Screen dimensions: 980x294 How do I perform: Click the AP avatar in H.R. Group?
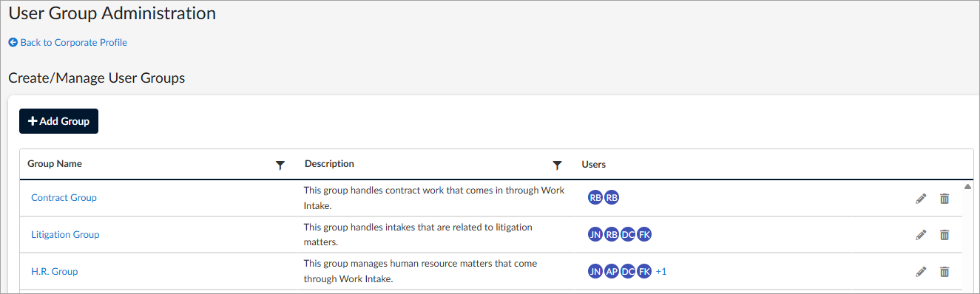[x=612, y=272]
